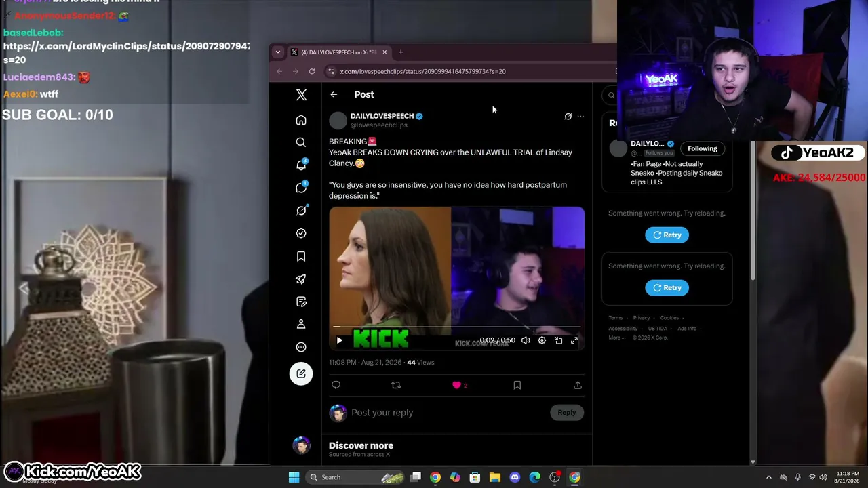Toggle the Following button for DAILYLOVESPEECH
868x488 pixels.
pos(702,148)
